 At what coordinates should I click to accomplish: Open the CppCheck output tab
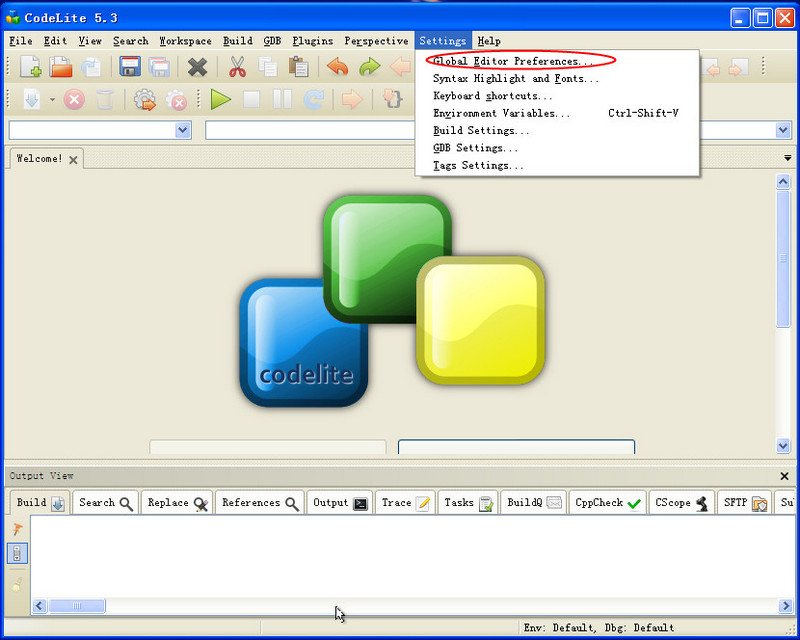point(607,502)
